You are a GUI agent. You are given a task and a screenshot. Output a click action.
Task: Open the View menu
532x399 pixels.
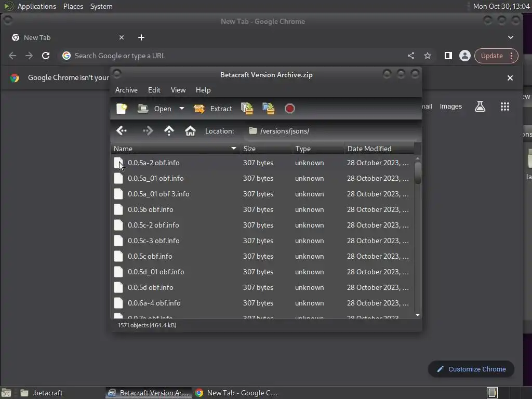click(178, 90)
